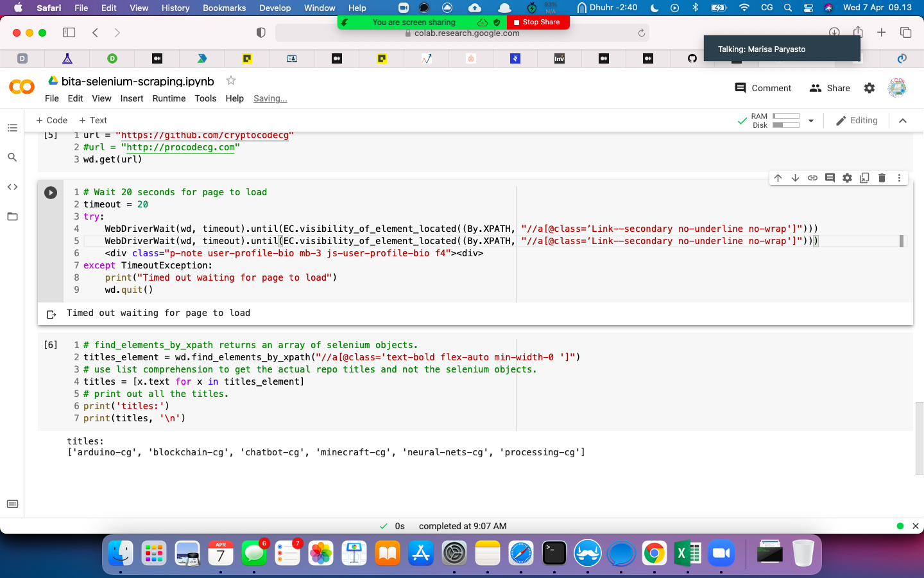Open the Insert menu
Image resolution: width=924 pixels, height=578 pixels.
coord(132,98)
